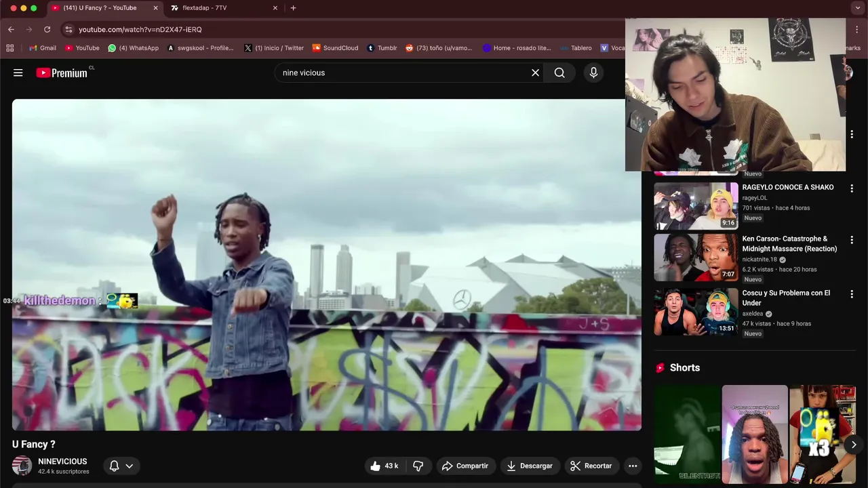This screenshot has height=488, width=868.
Task: Open options for Ken Carson reaction video
Action: coord(852,240)
